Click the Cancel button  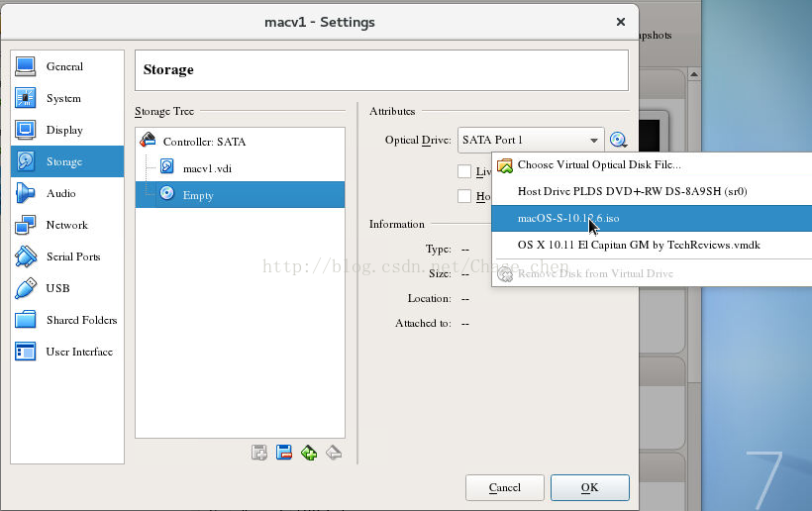click(505, 487)
